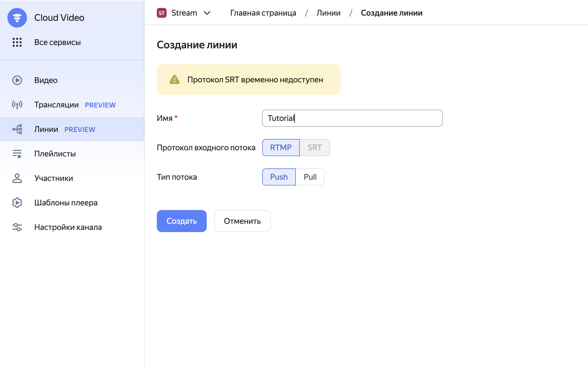Open Шаблоны плеера gear icon
Image resolution: width=588 pixels, height=368 pixels.
(17, 202)
